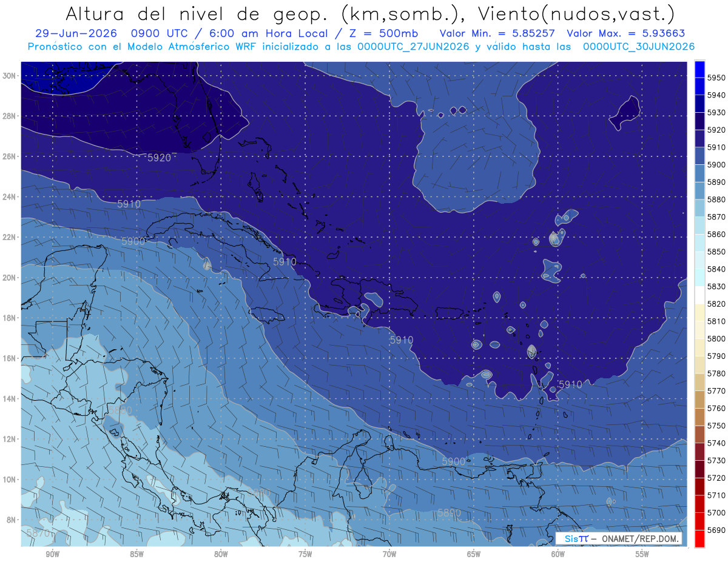The image size is (728, 562).
Task: Click the '22N' latitude axis label
Action: click(x=9, y=237)
